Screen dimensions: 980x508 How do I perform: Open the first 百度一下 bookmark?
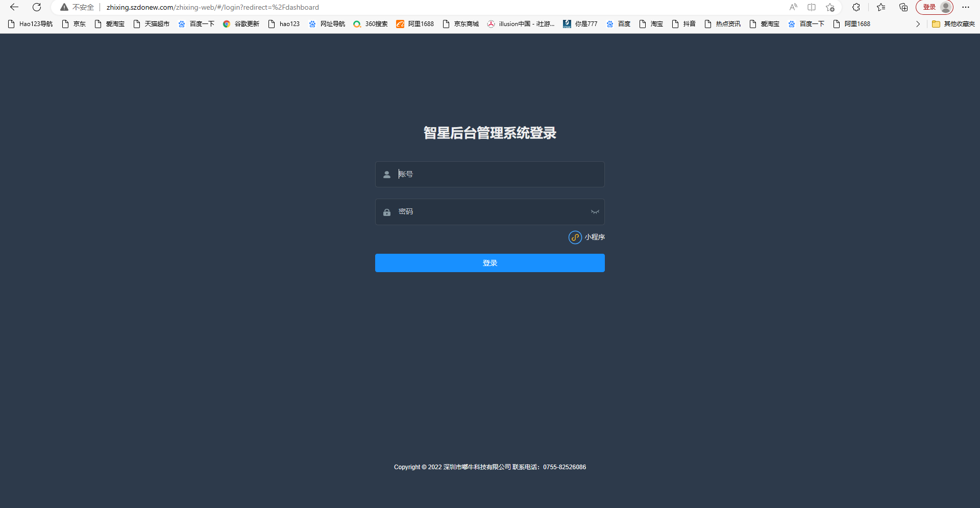pyautogui.click(x=197, y=24)
